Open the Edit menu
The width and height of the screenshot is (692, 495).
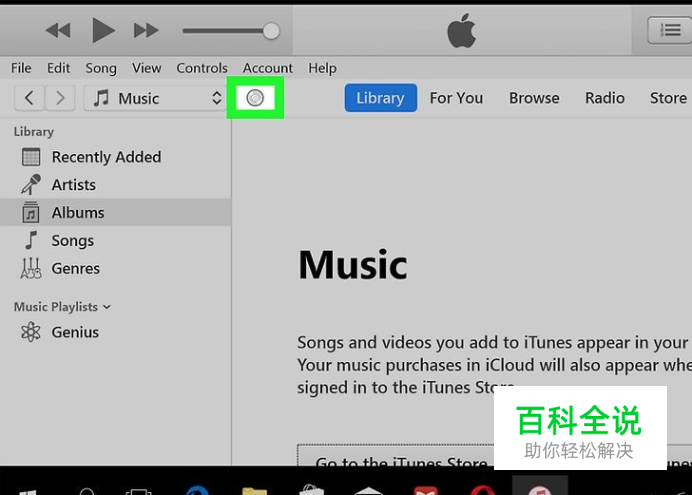tap(58, 68)
